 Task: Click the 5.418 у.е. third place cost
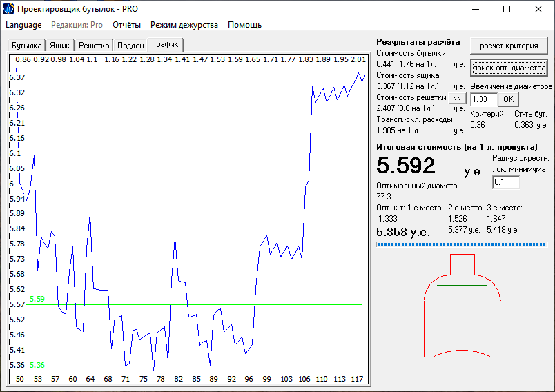pos(503,230)
